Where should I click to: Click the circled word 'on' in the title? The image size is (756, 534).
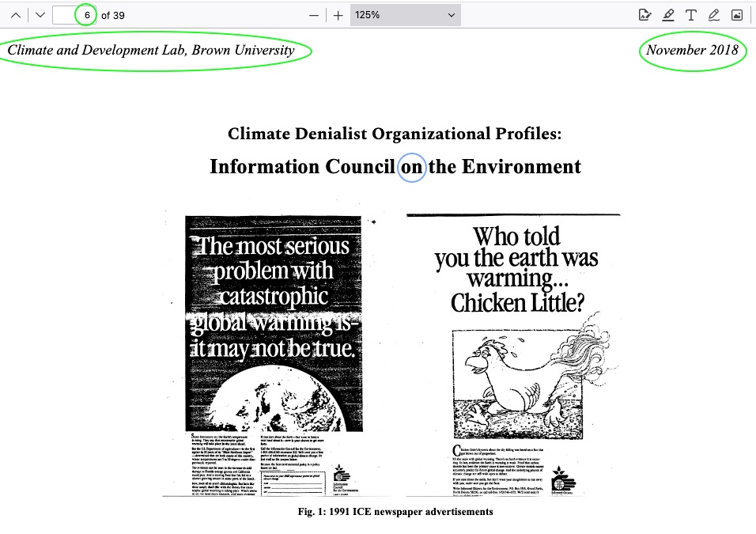411,167
